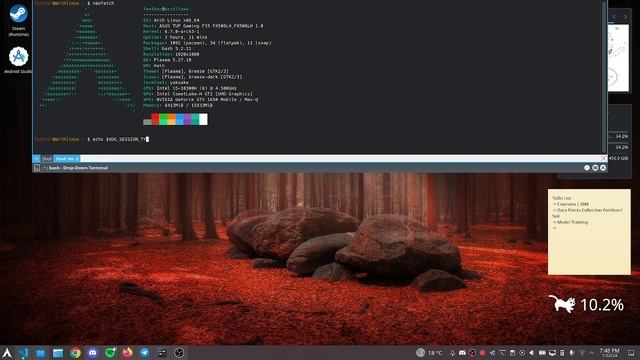Click the red recording indicator in tray
640x360 pixels.
482,353
